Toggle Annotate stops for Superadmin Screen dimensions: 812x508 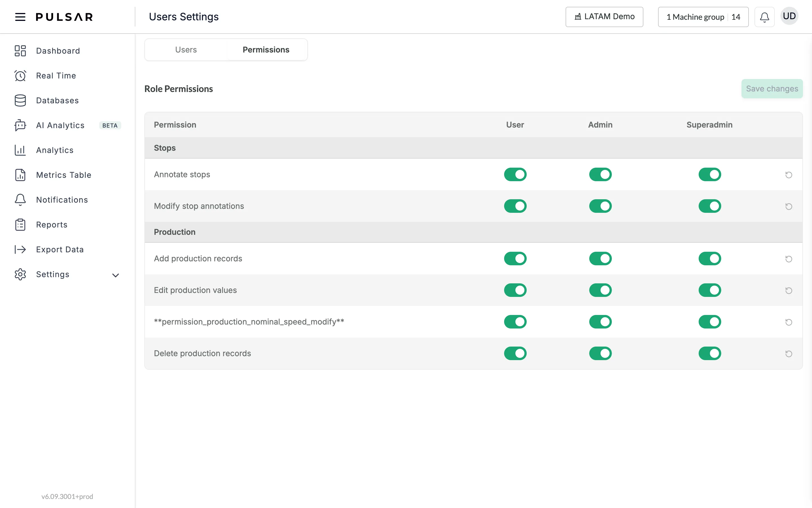710,174
